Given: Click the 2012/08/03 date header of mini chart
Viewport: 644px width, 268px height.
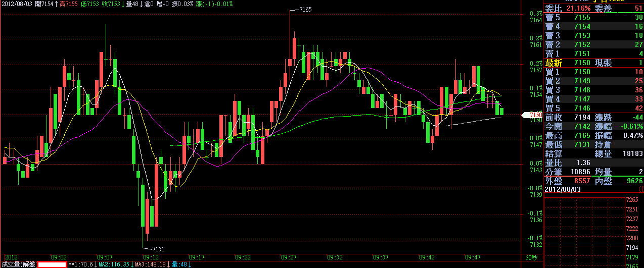Looking at the screenshot, I should pyautogui.click(x=562, y=189).
